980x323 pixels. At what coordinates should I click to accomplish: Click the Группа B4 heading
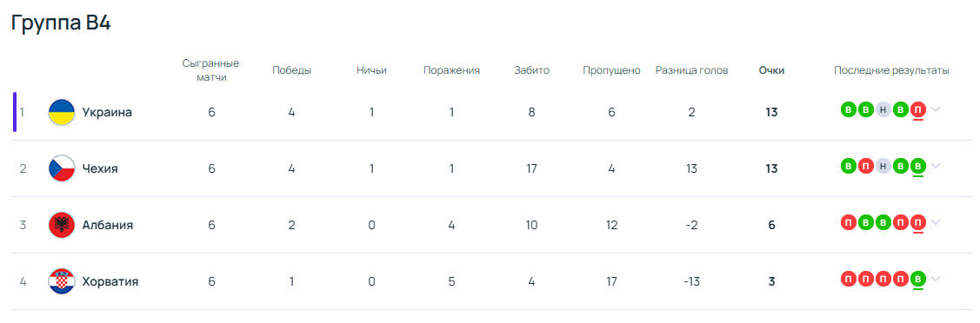(x=61, y=23)
